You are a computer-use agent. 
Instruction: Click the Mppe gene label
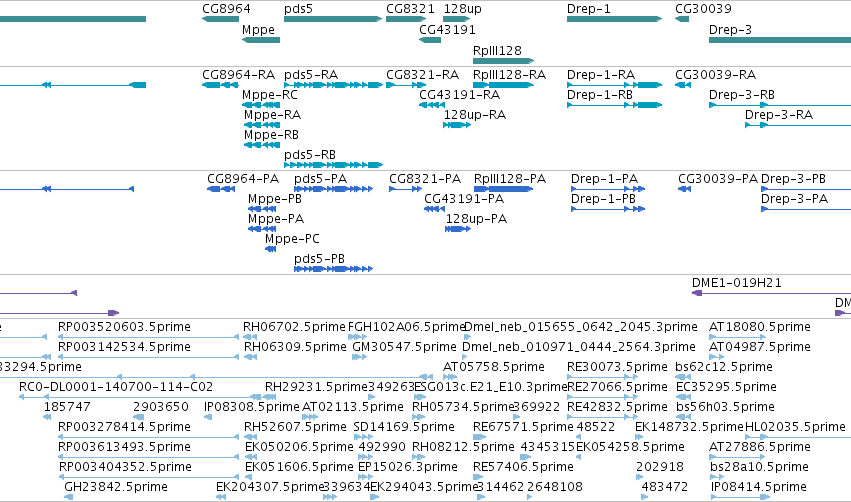click(258, 30)
